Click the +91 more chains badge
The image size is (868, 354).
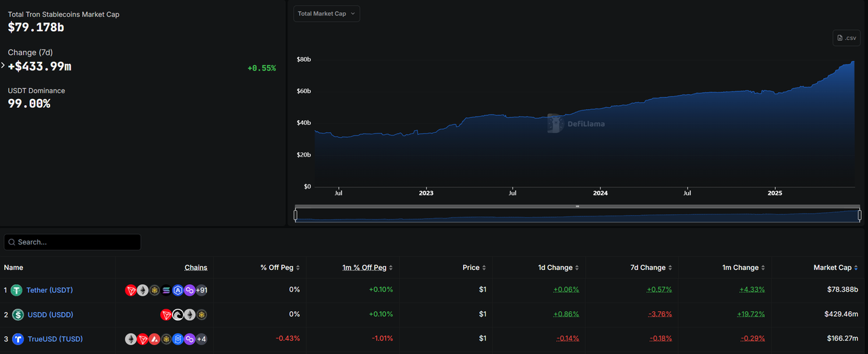(x=201, y=290)
